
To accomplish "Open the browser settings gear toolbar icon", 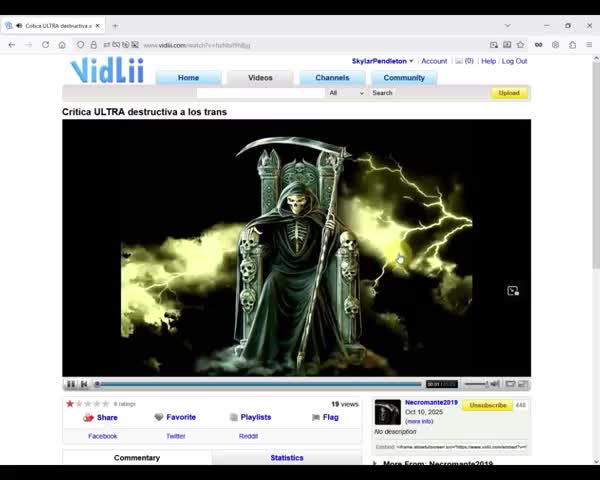I will point(556,45).
